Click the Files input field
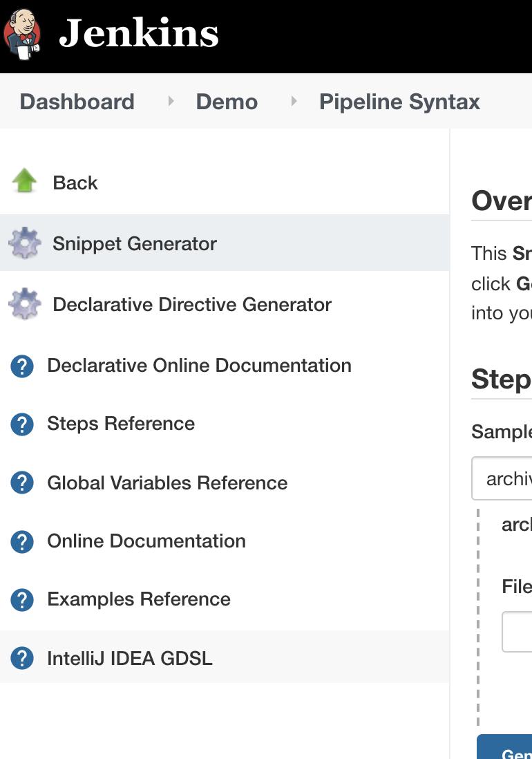This screenshot has height=759, width=532. click(x=518, y=631)
